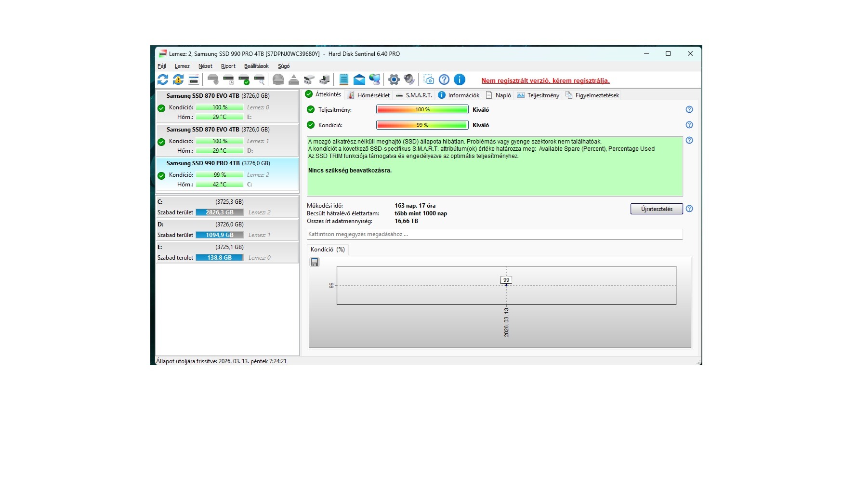The height and width of the screenshot is (501, 868).
Task: Open the Nézet menu
Action: pyautogui.click(x=205, y=66)
